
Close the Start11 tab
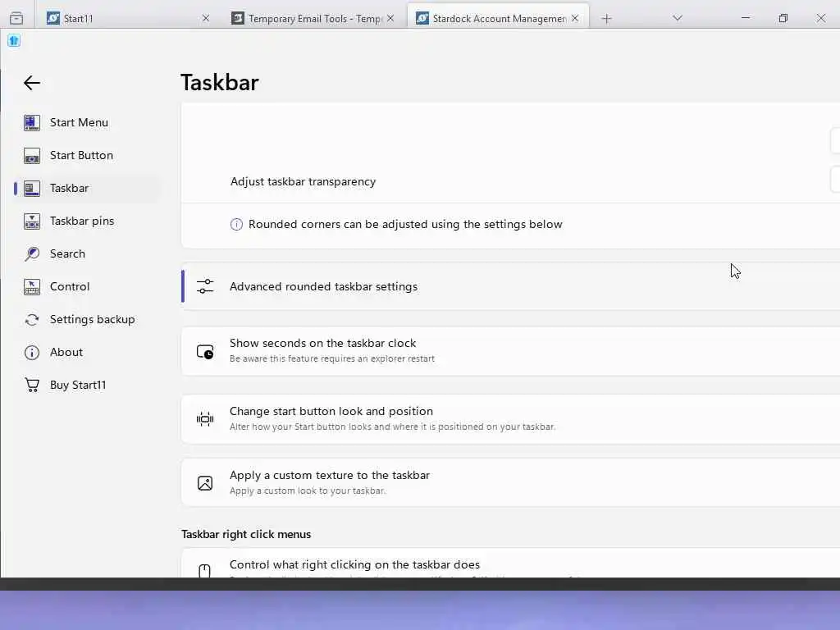206,18
